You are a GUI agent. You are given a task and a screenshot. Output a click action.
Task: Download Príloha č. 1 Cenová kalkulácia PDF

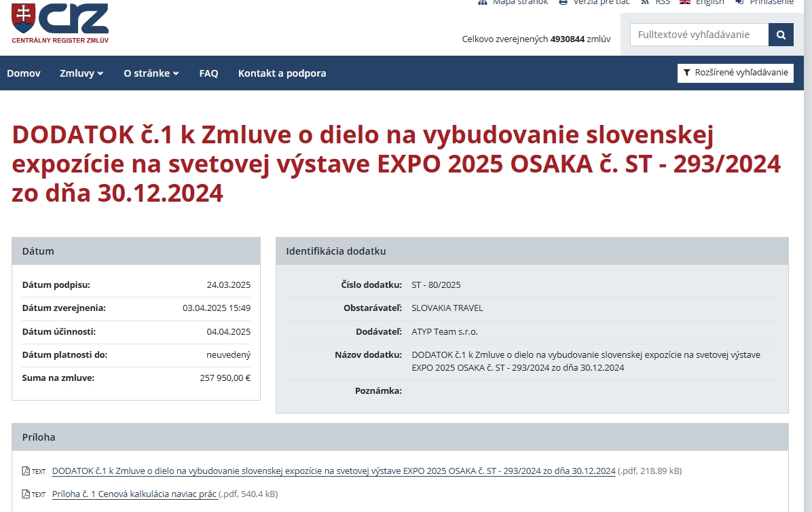pos(134,494)
